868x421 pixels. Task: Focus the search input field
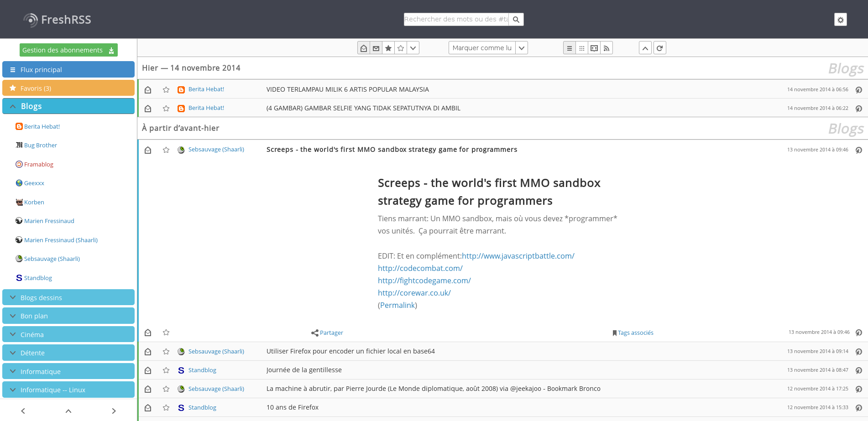[456, 20]
